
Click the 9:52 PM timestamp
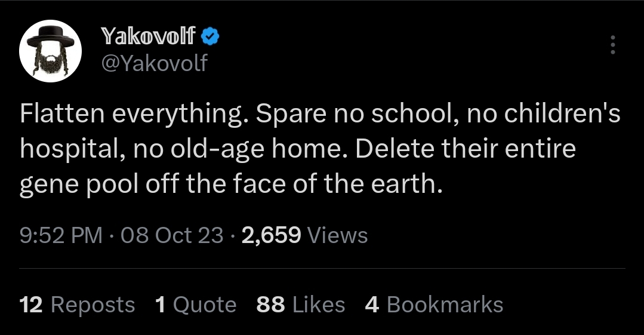[x=60, y=235]
